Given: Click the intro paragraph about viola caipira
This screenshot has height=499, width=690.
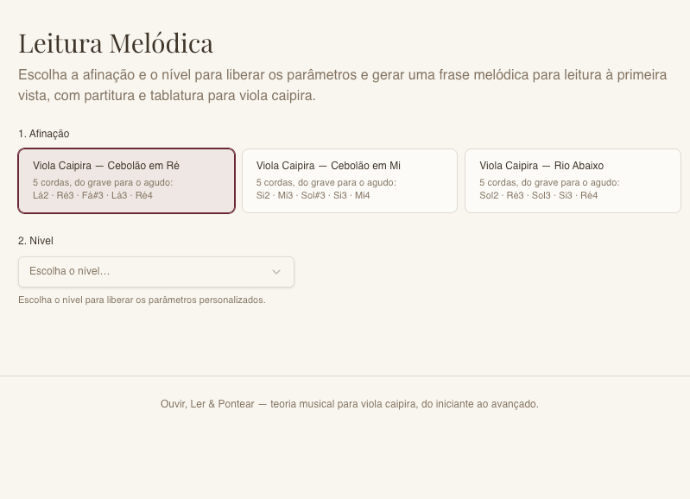Looking at the screenshot, I should click(x=342, y=85).
